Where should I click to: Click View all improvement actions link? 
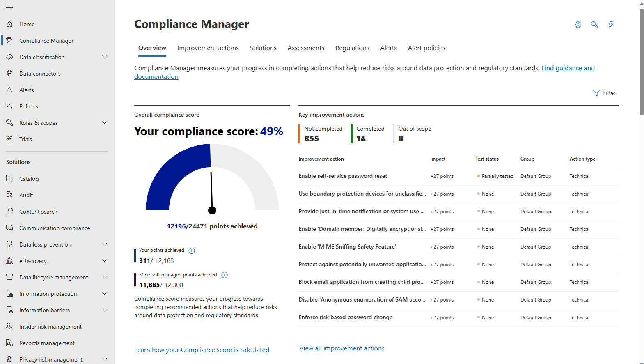[342, 348]
